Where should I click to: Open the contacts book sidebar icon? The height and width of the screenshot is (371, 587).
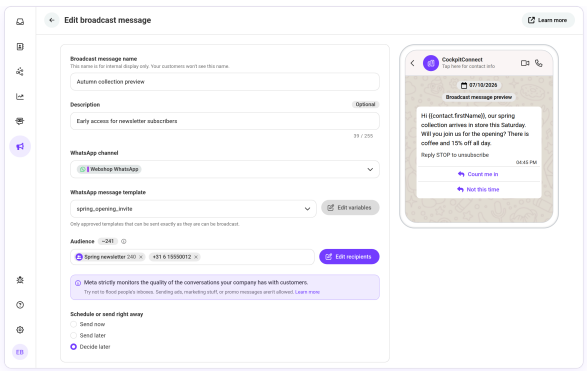pyautogui.click(x=20, y=46)
